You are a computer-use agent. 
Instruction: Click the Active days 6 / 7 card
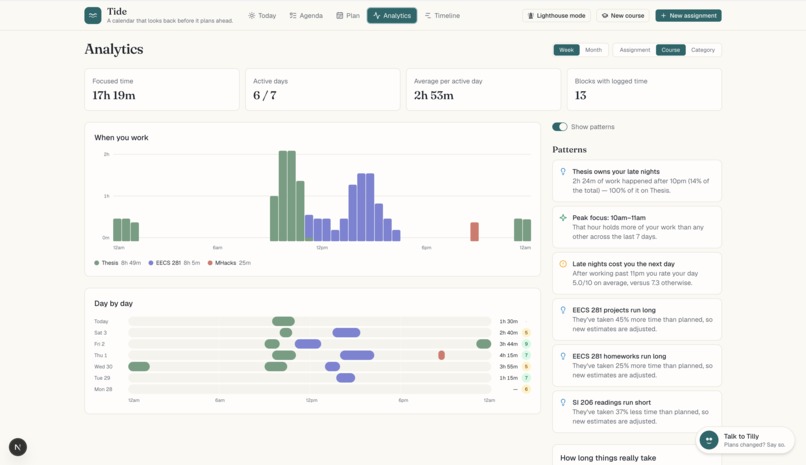tap(323, 89)
